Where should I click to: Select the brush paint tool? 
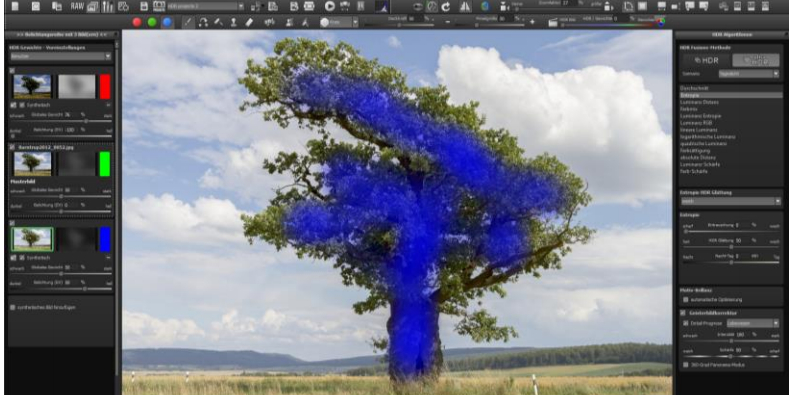[187, 22]
